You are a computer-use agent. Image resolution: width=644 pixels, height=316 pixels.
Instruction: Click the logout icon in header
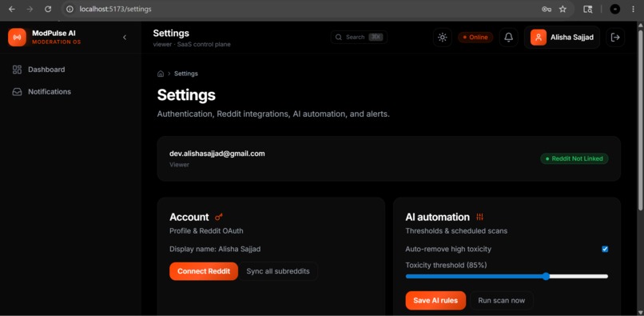point(615,38)
